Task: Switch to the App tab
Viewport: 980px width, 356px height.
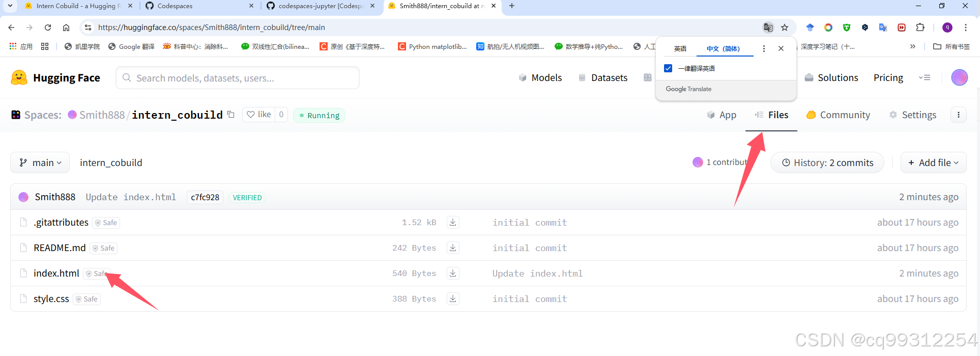Action: point(722,115)
